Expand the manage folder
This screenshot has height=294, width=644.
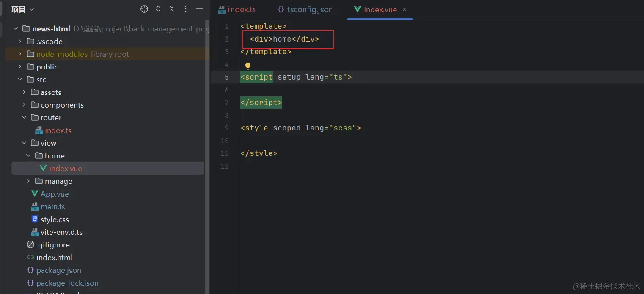click(x=28, y=181)
